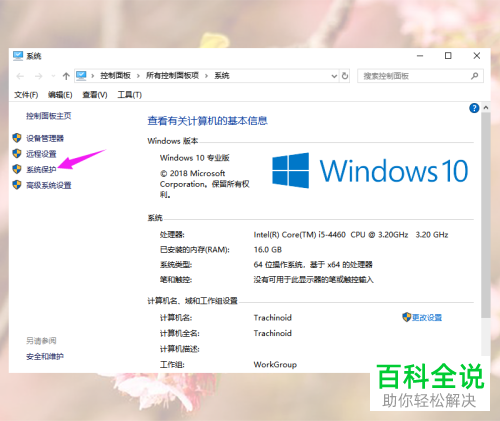Click the search magnifier icon
Image resolution: width=500 pixels, height=421 pixels.
pyautogui.click(x=474, y=76)
